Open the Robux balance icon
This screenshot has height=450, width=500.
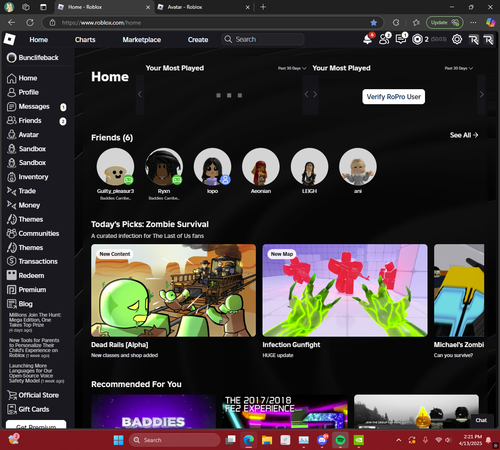point(417,40)
